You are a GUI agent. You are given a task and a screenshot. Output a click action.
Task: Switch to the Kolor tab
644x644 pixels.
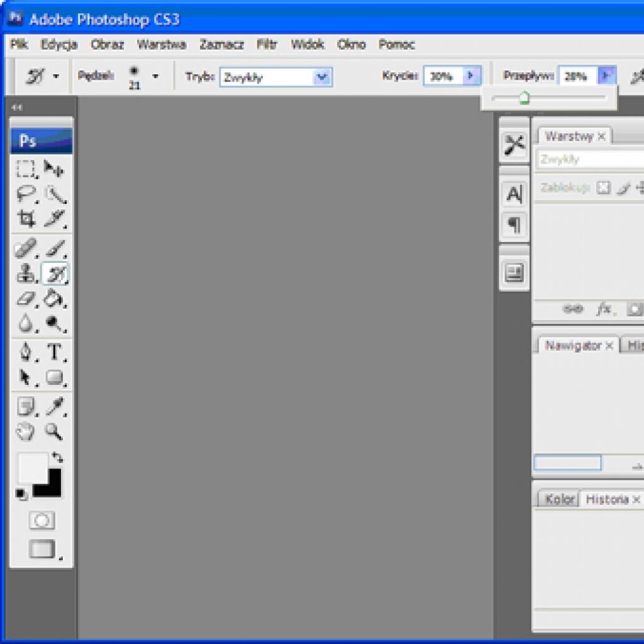coord(559,499)
